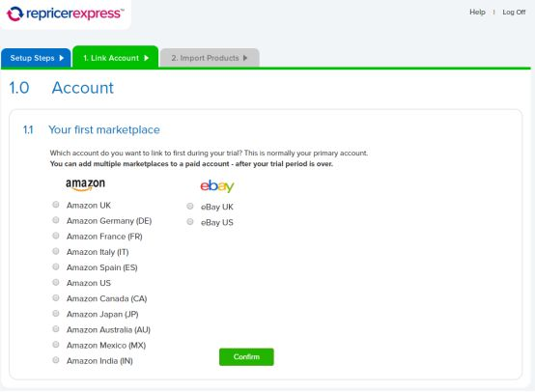535x392 pixels.
Task: Click the Log Off link
Action: click(514, 12)
